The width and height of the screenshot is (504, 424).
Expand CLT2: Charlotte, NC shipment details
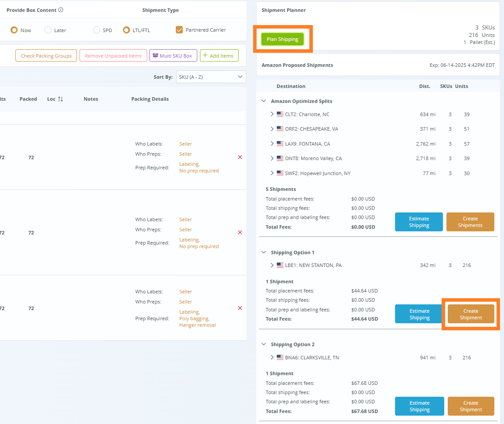pyautogui.click(x=272, y=114)
